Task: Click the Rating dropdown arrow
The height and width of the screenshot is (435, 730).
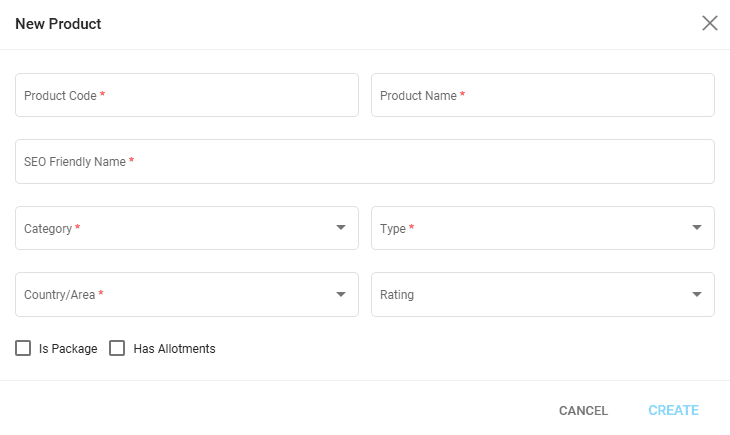Action: [x=697, y=294]
